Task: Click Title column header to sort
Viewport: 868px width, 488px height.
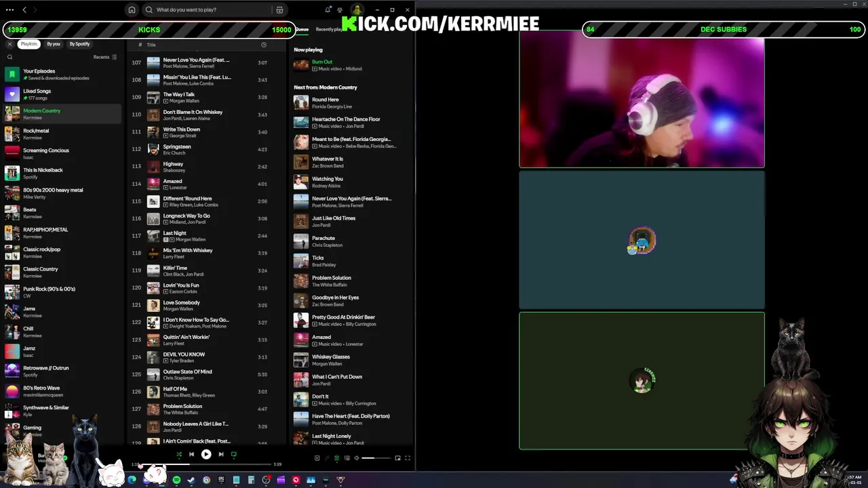Action: (x=151, y=45)
